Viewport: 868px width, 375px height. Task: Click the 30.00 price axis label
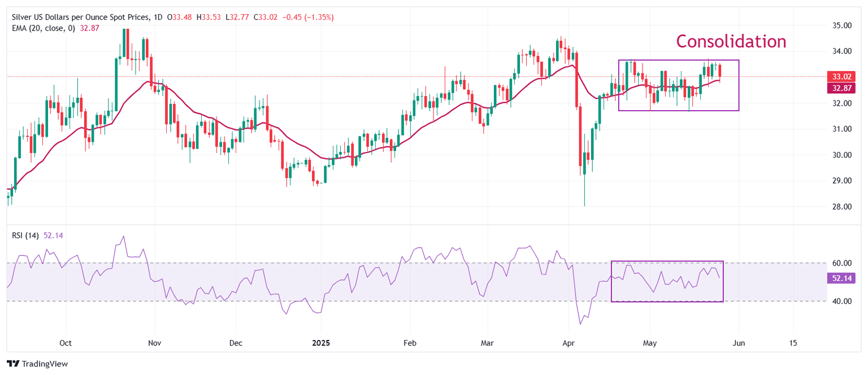coord(841,155)
